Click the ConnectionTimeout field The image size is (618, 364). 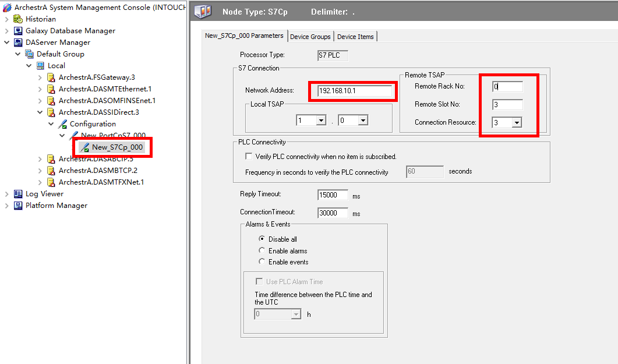(333, 213)
